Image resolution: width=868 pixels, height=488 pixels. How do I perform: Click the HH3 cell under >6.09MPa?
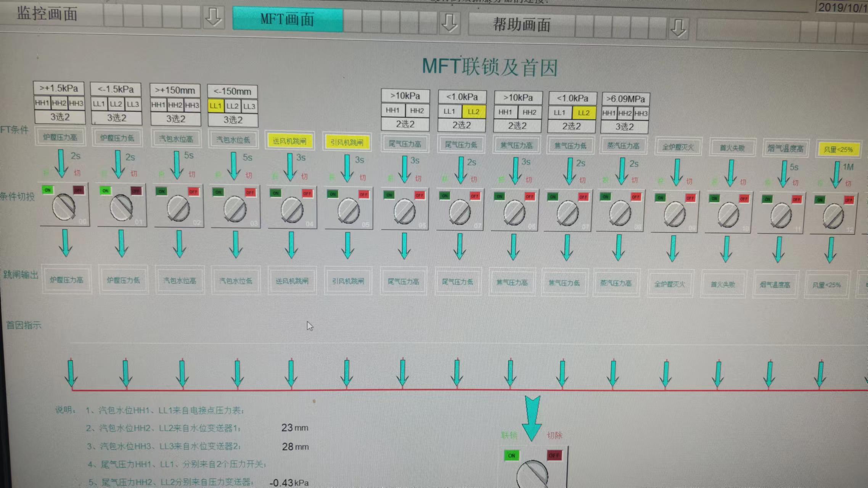tap(641, 113)
